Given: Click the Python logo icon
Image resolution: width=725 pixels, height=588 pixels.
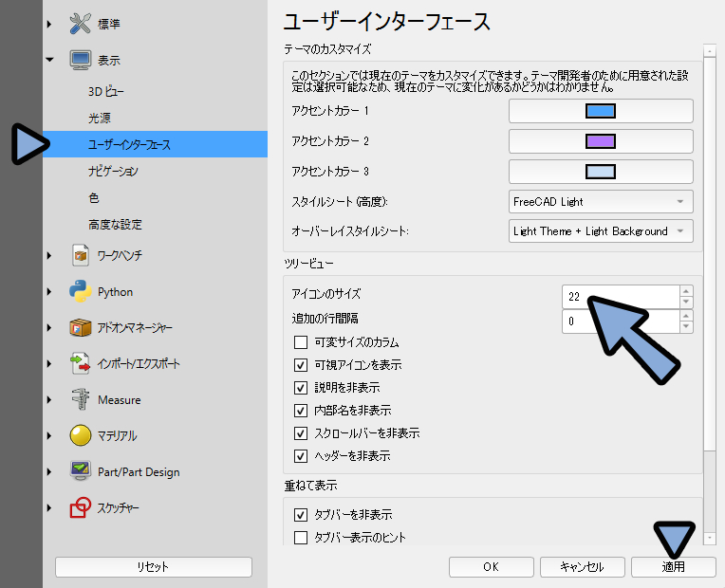Looking at the screenshot, I should coord(81,291).
